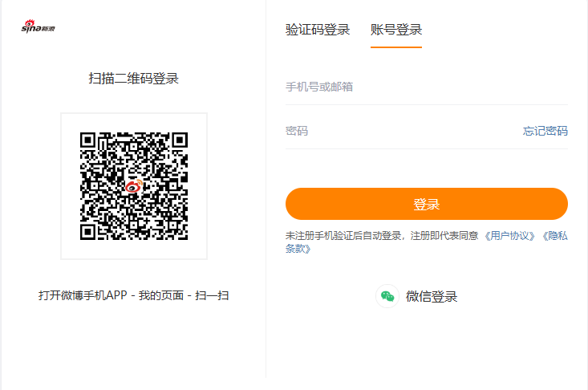The image size is (588, 390).
Task: Click the green WeChat icon
Action: pos(387,296)
